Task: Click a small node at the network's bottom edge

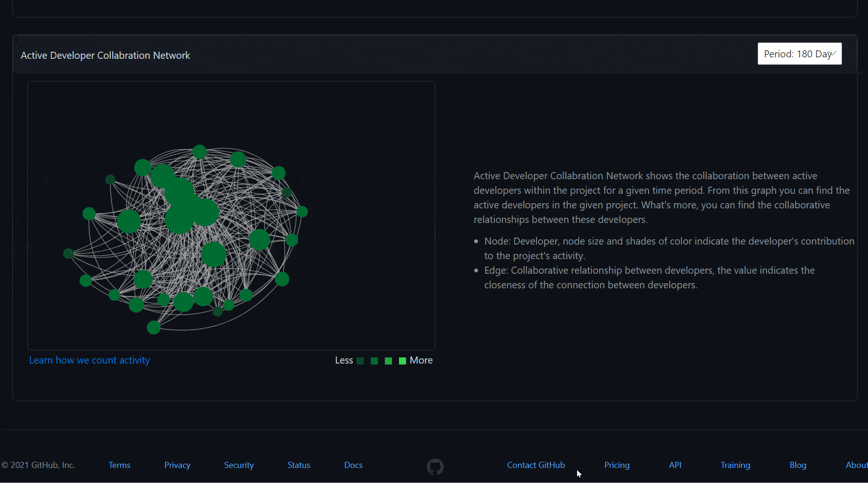Action: click(153, 327)
